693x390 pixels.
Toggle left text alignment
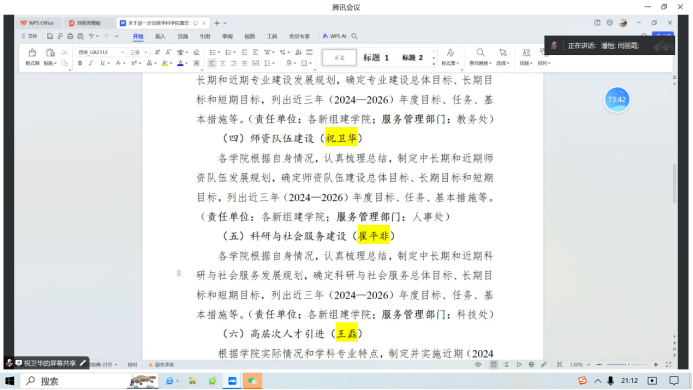212,63
